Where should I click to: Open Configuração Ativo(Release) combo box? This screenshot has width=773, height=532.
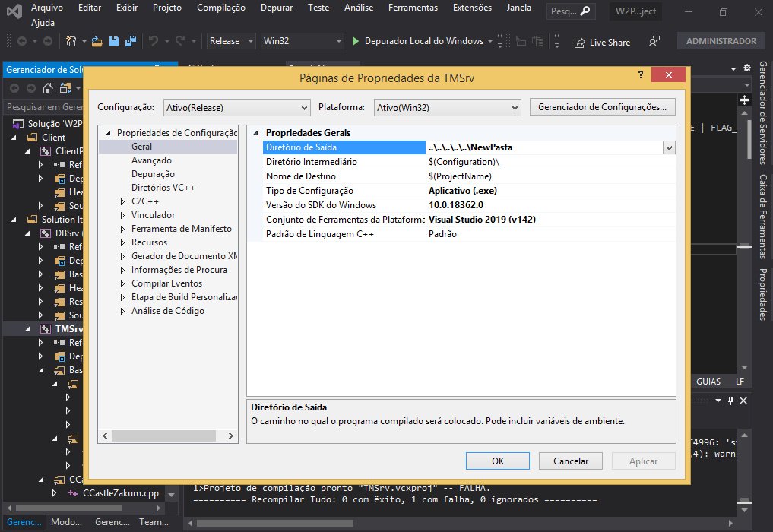coord(236,107)
